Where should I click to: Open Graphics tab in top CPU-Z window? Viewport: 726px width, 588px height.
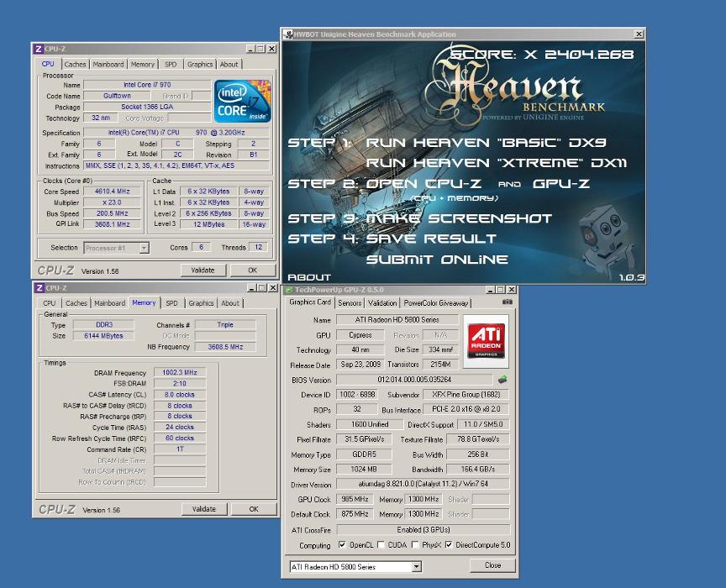point(200,65)
